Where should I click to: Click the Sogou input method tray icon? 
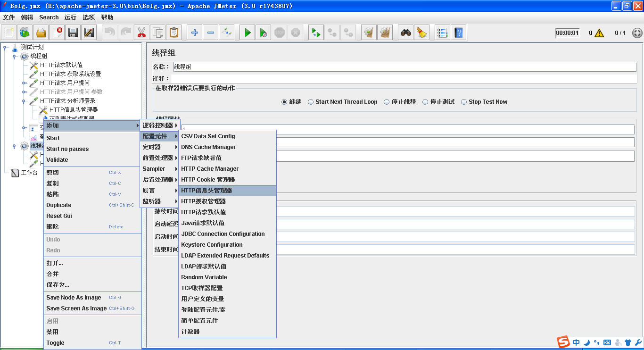coord(563,342)
